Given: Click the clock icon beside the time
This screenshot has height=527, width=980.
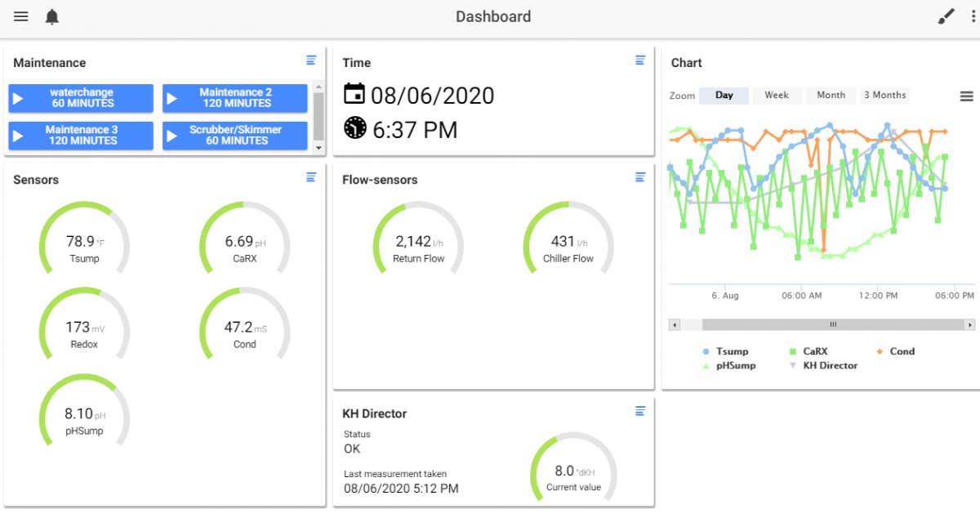Looking at the screenshot, I should click(x=354, y=127).
